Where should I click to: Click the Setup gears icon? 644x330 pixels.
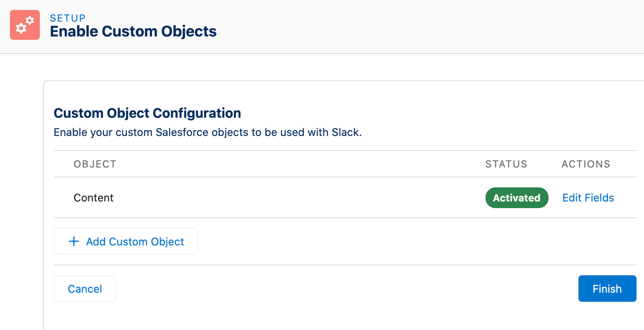point(25,25)
